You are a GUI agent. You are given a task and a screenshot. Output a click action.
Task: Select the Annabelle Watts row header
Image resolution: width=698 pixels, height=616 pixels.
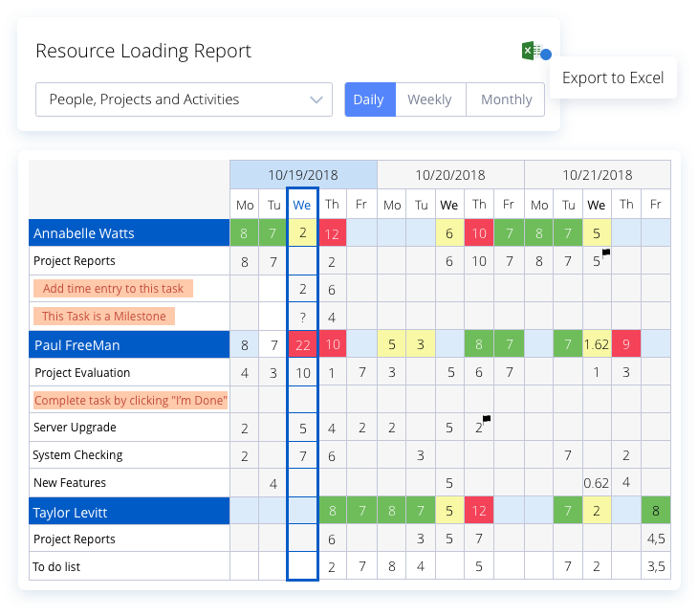129,232
